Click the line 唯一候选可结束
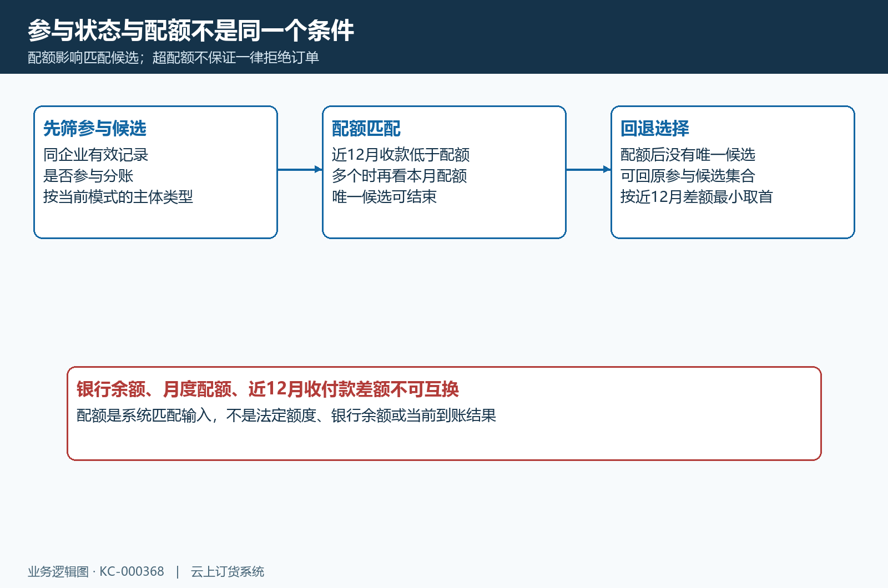The image size is (888, 588). pyautogui.click(x=385, y=197)
